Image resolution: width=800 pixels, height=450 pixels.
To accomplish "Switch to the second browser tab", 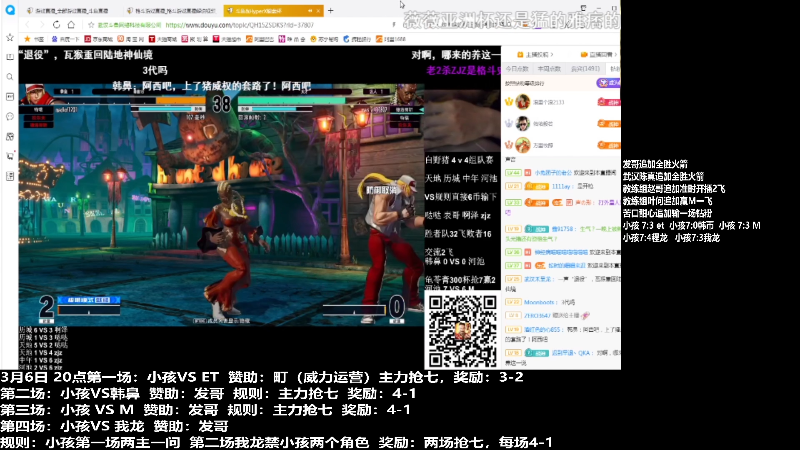I will click(x=171, y=10).
